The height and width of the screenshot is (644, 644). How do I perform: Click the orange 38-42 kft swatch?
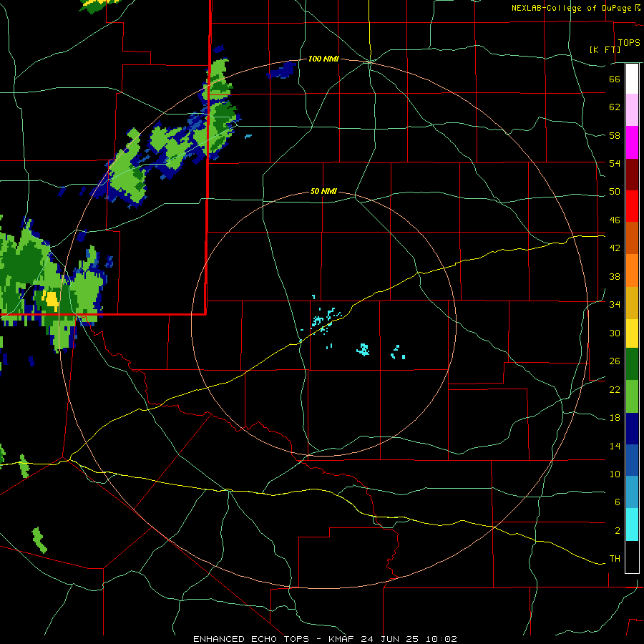(x=632, y=270)
